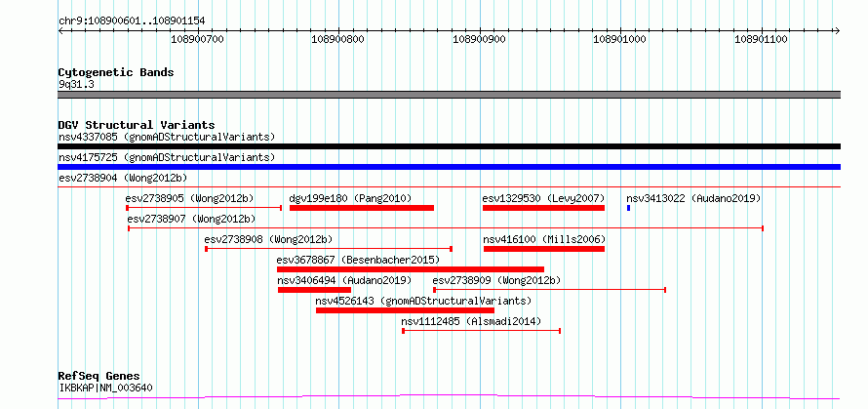Click esv2738907 (Wong2012b) label
The image size is (868, 409).
pyautogui.click(x=191, y=219)
